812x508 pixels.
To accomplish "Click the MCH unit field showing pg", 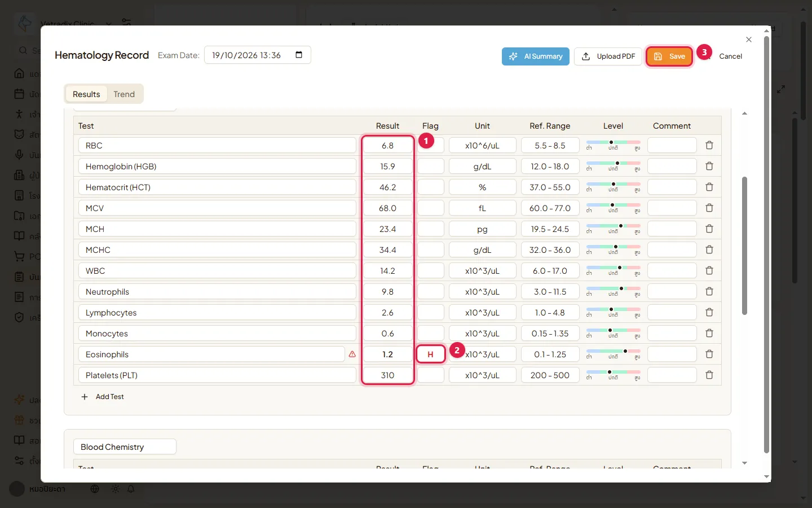I will (x=483, y=229).
